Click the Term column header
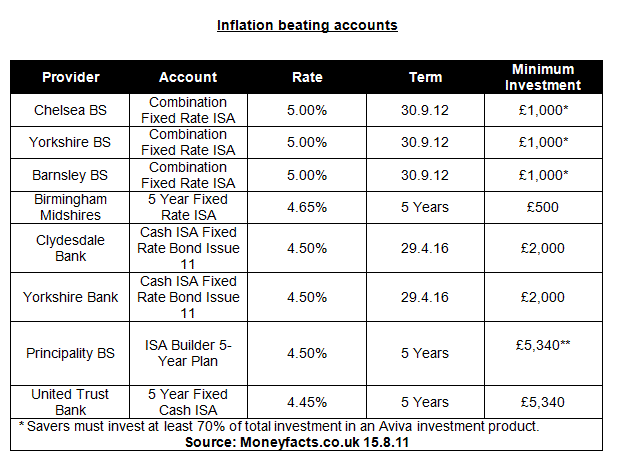Screen dimensions: 621x465 pos(425,77)
